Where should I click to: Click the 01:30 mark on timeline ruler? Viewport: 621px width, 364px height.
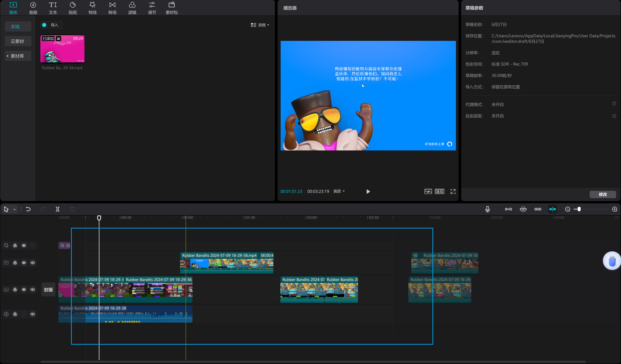250,217
